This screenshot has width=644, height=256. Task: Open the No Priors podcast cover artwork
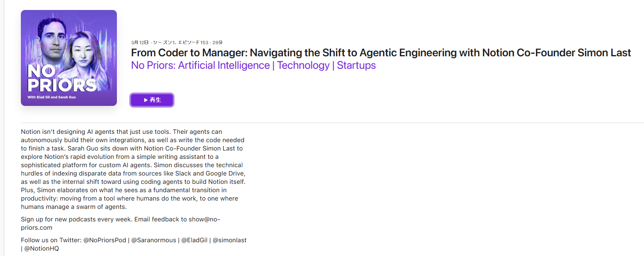tap(69, 58)
